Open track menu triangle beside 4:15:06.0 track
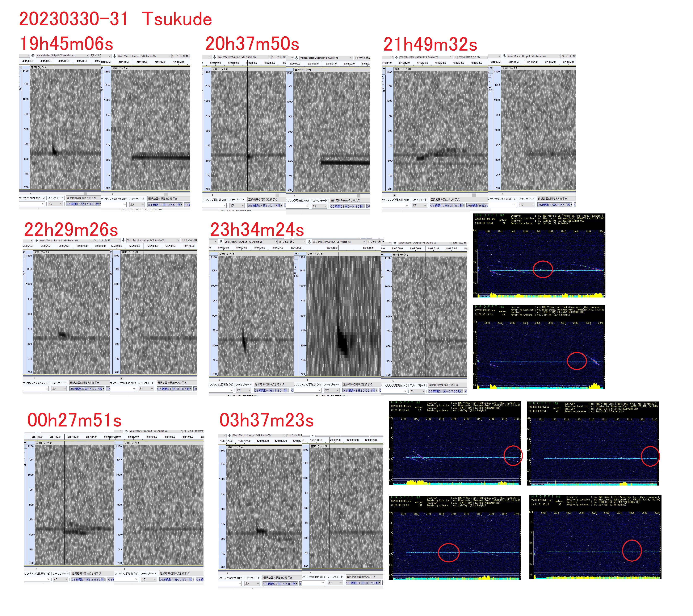 (x=20, y=67)
